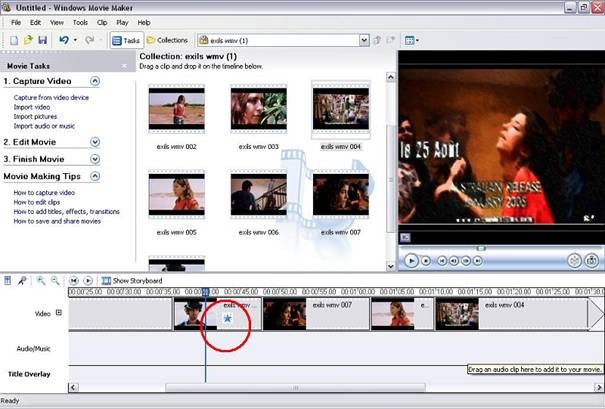Image resolution: width=605 pixels, height=409 pixels.
Task: Click the preview seek bar slider
Action: [x=480, y=249]
